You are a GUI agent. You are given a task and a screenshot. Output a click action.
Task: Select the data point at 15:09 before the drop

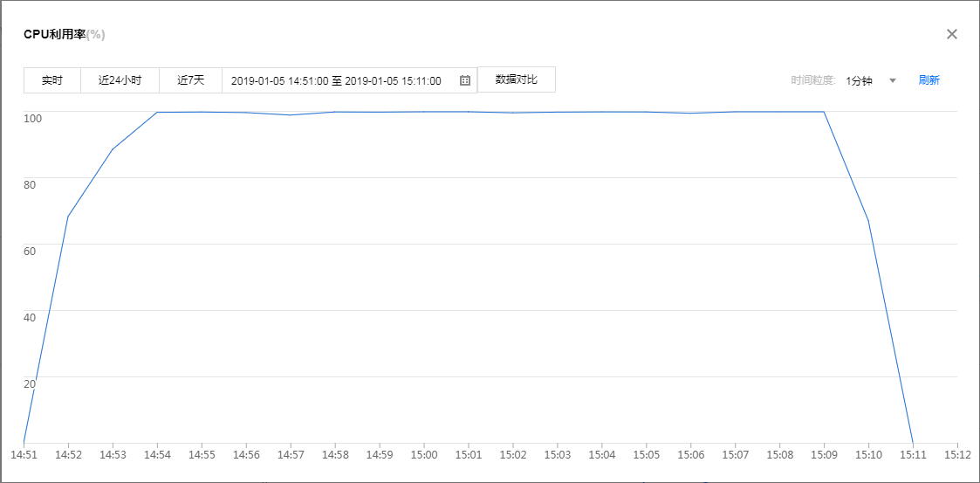coord(824,112)
